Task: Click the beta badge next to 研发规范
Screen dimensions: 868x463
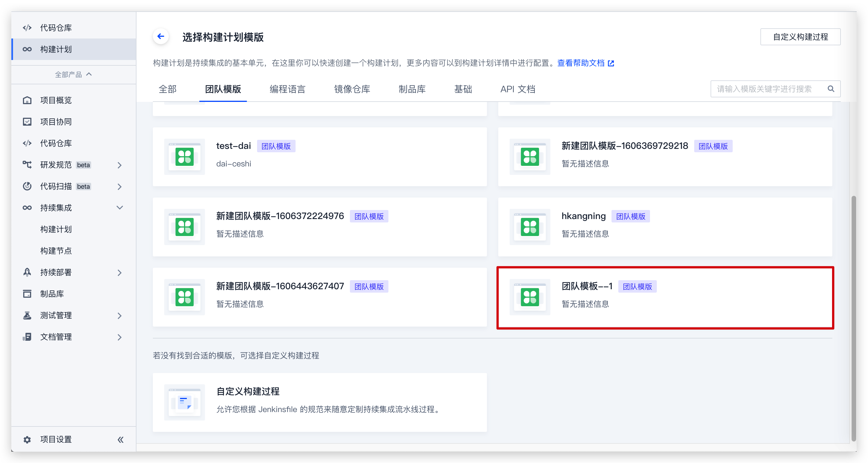Action: 83,165
